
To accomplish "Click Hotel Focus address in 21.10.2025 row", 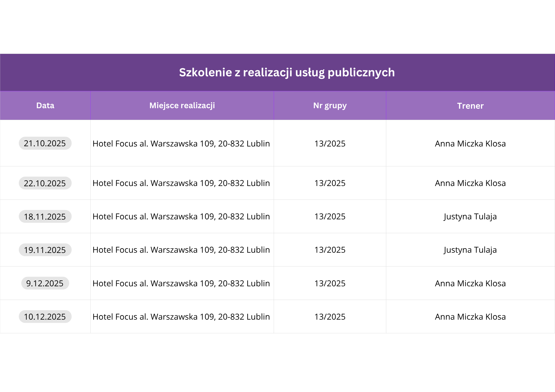I will pyautogui.click(x=181, y=144).
